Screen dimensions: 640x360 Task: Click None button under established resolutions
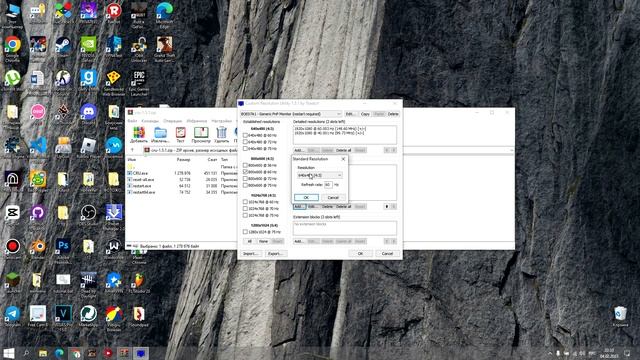click(263, 241)
